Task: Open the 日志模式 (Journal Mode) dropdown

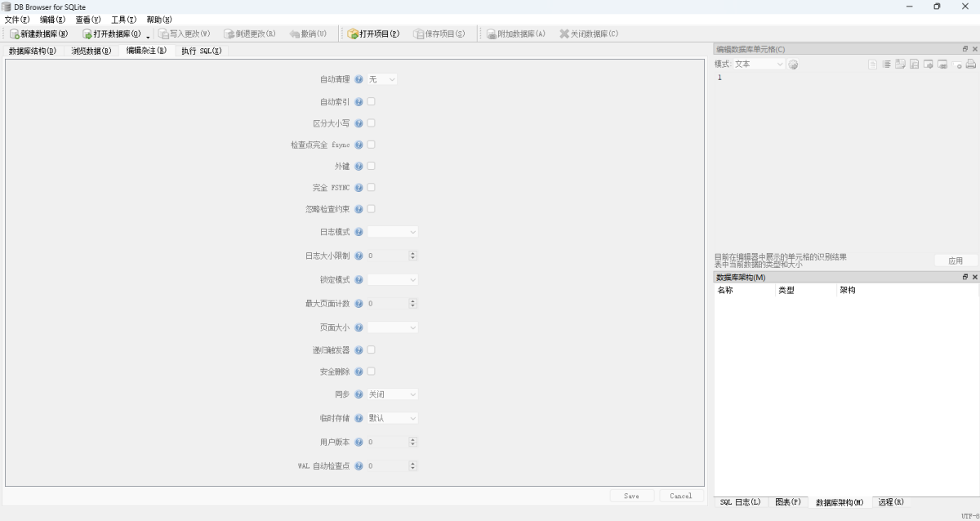Action: click(393, 231)
